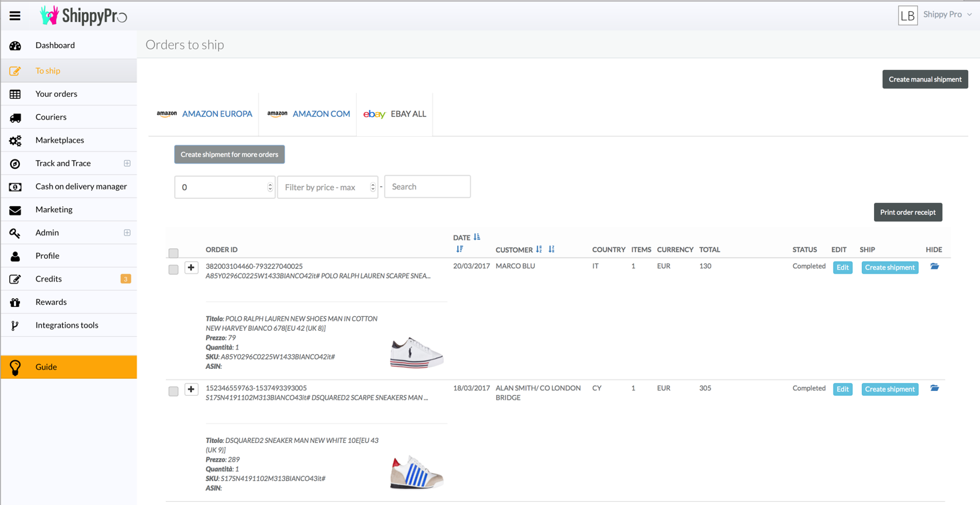980x505 pixels.
Task: Click the Guide lightbulb icon
Action: (x=15, y=367)
